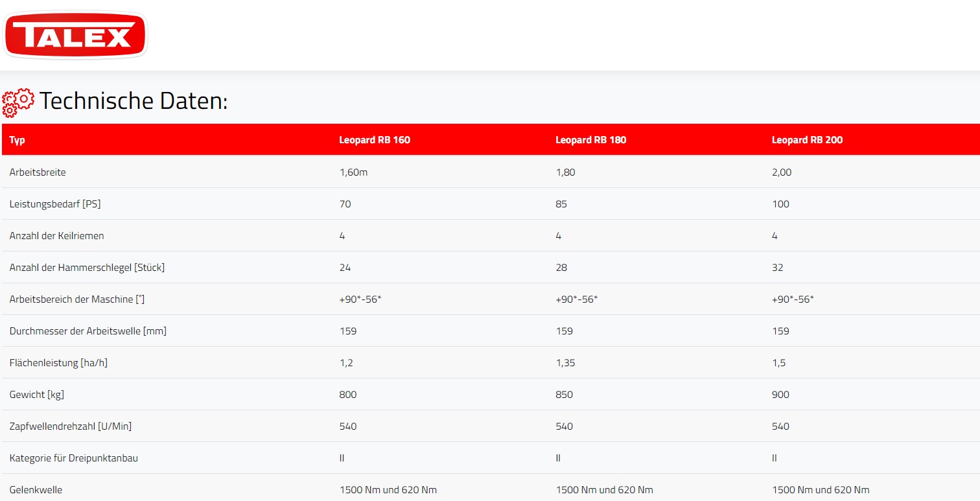Viewport: 980px width, 501px height.
Task: Click the hammer count 32
Action: (x=778, y=268)
